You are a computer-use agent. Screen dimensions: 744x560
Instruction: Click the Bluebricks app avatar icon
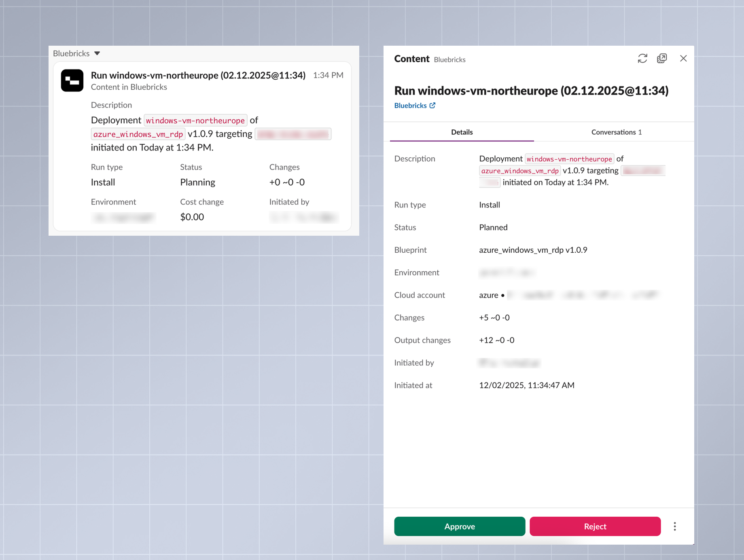pos(72,80)
